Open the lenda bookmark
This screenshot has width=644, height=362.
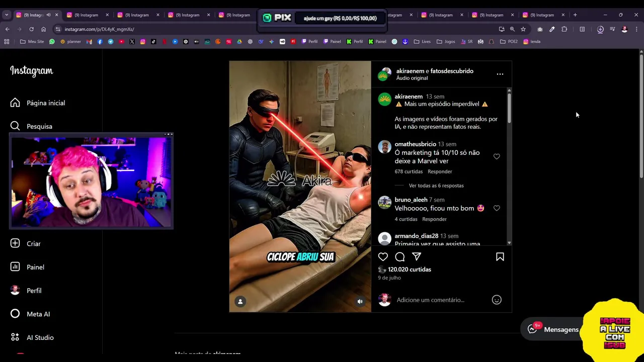(x=532, y=42)
